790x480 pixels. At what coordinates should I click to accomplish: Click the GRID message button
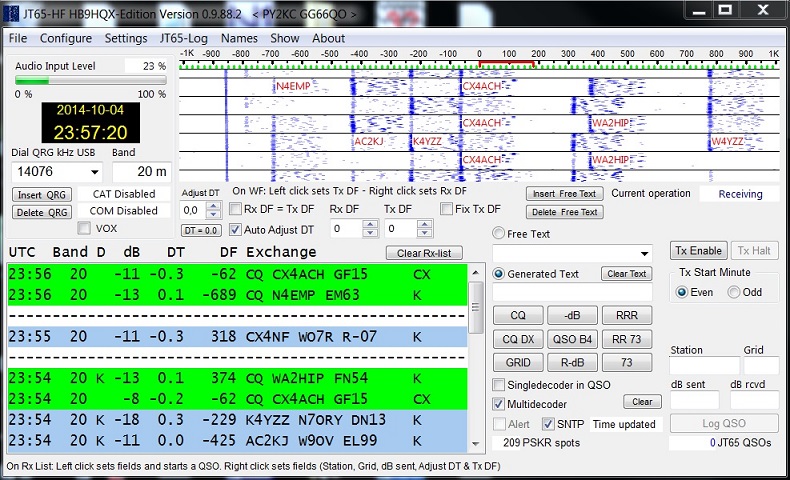point(518,363)
